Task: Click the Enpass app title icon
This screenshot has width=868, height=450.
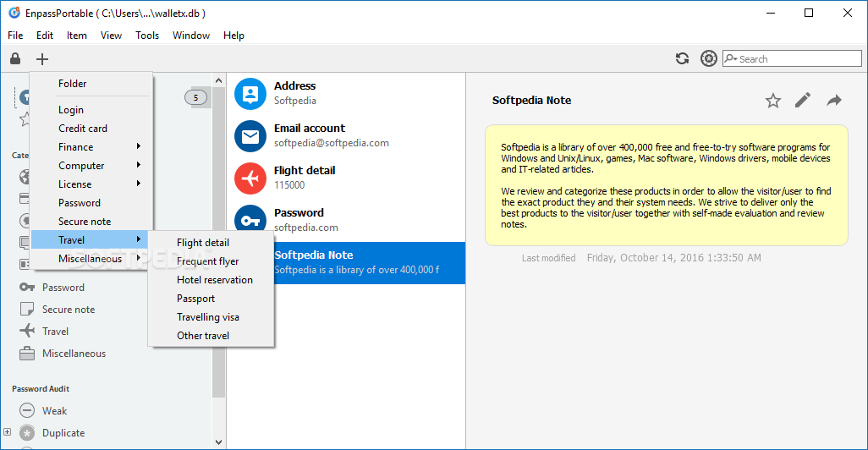Action: [14, 13]
